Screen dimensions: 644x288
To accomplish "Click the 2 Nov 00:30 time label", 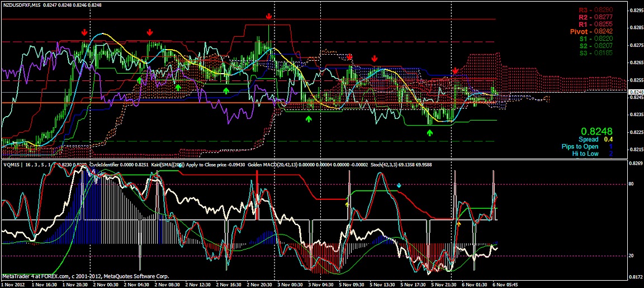I will (106, 284).
